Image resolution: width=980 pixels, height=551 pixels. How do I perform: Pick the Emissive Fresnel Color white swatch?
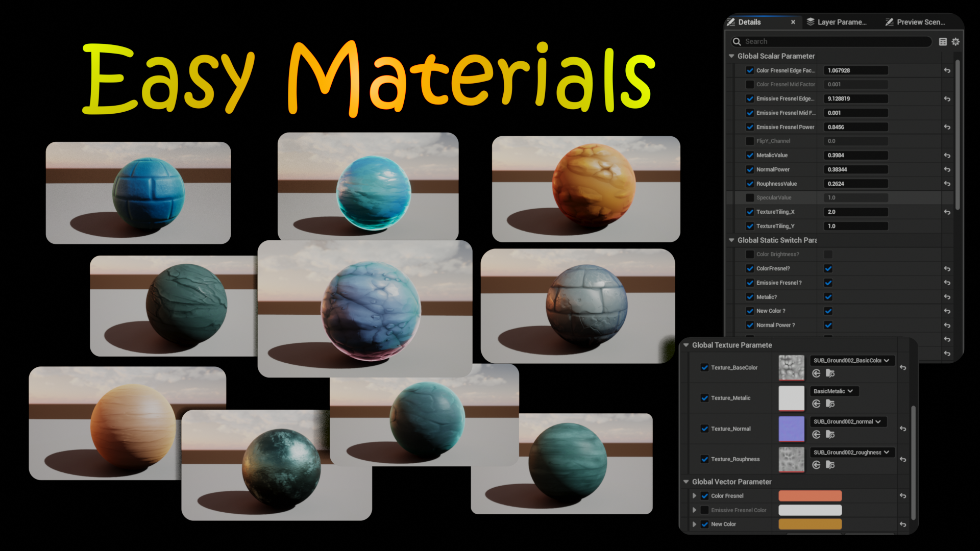pyautogui.click(x=810, y=510)
